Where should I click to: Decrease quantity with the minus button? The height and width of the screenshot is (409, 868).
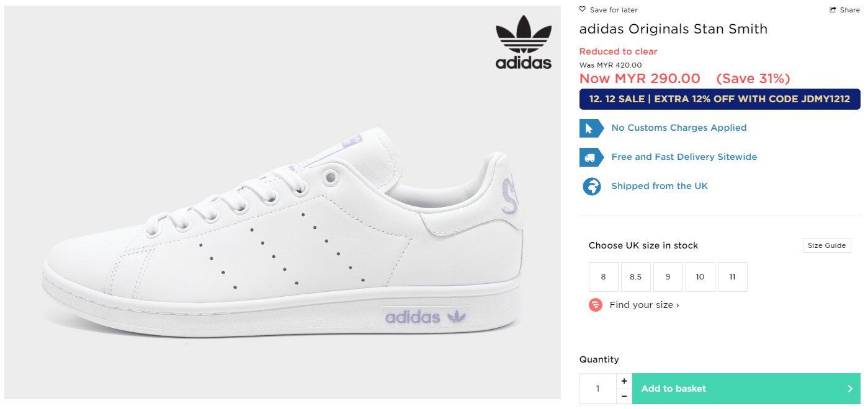(624, 397)
